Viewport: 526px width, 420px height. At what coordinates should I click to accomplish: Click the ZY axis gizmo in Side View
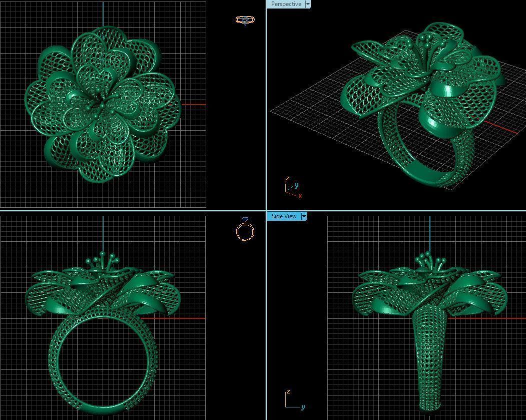click(295, 400)
